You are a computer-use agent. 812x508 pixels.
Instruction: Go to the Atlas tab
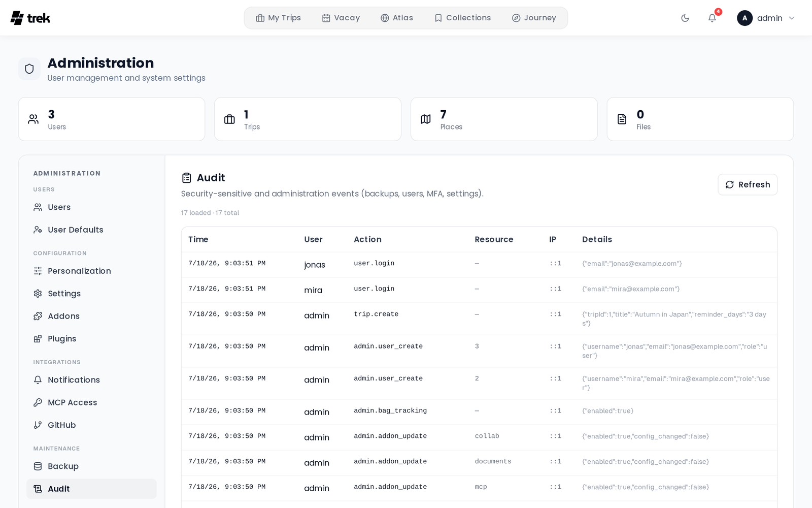pos(397,18)
